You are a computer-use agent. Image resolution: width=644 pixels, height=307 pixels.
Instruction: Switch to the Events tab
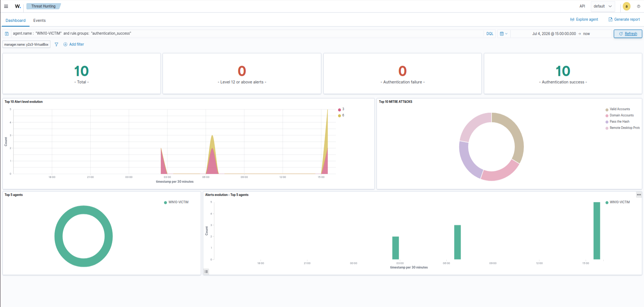click(x=40, y=20)
